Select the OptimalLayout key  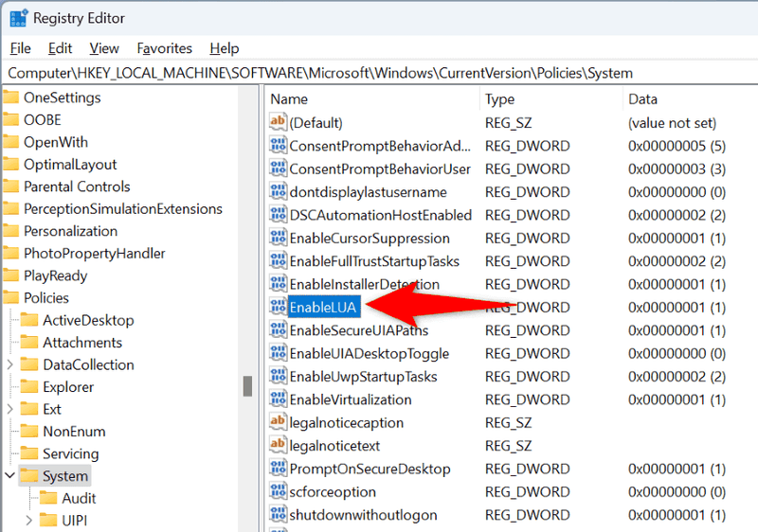pos(70,164)
